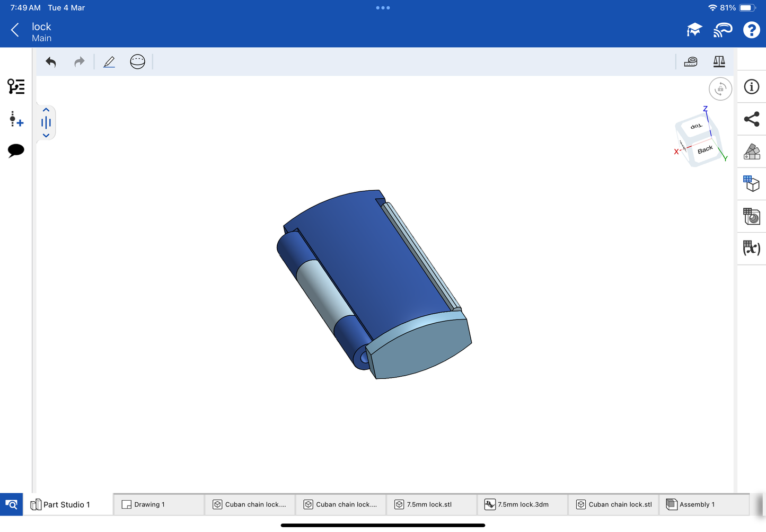Share the lock document
Screen dimensions: 766x532
(x=751, y=119)
